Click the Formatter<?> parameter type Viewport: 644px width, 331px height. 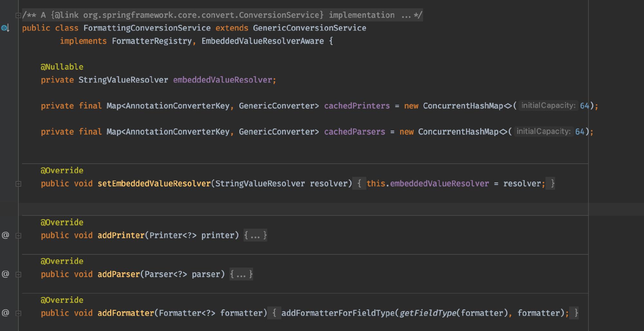point(187,313)
